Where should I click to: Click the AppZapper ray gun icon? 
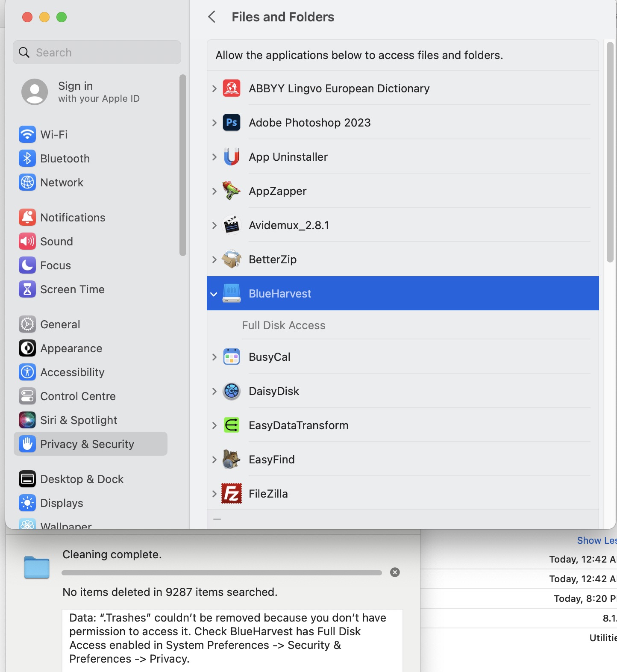coord(232,191)
